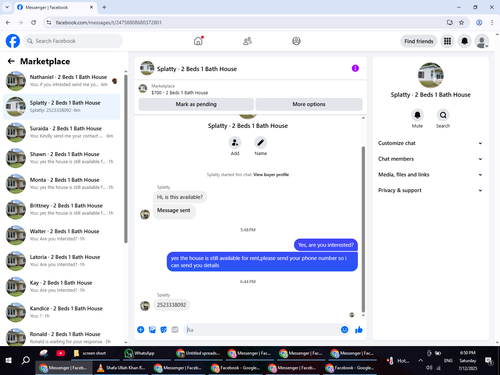Viewport: 500px width, 375px height.
Task: Open Kandice - 2 Beds 1 Bath House chat
Action: click(62, 312)
